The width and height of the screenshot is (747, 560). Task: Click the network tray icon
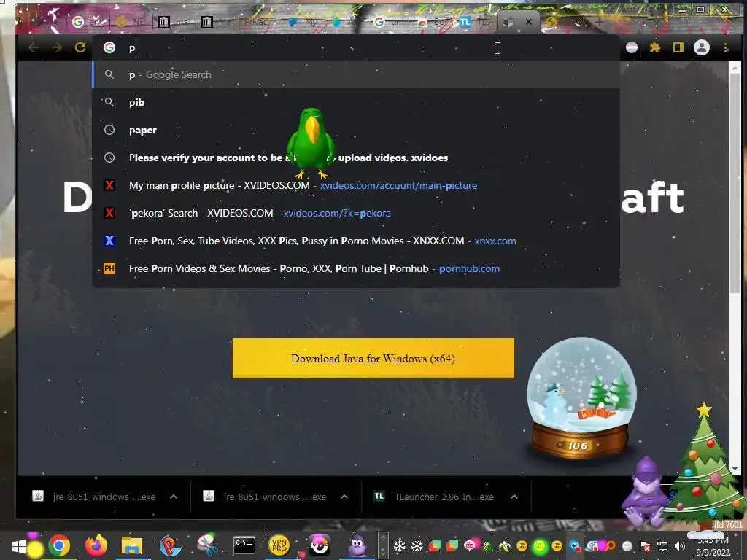[662, 546]
